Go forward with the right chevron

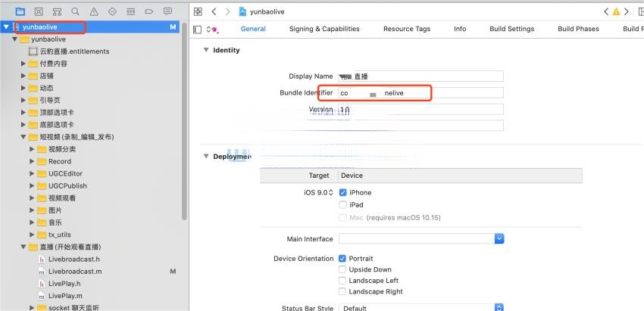click(x=228, y=11)
